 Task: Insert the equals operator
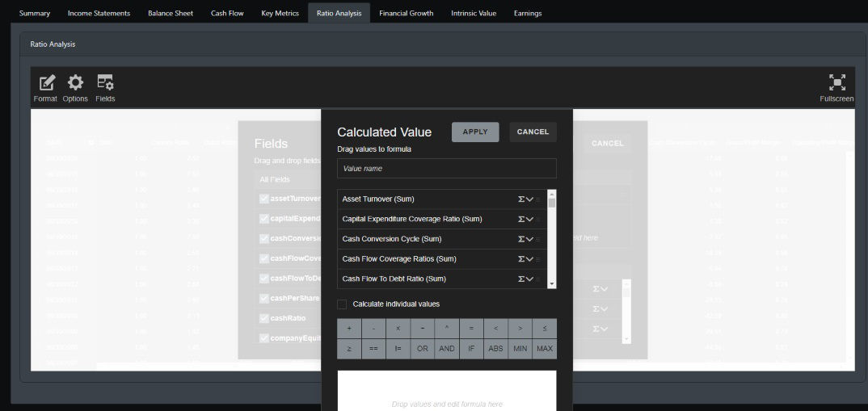[x=471, y=329]
